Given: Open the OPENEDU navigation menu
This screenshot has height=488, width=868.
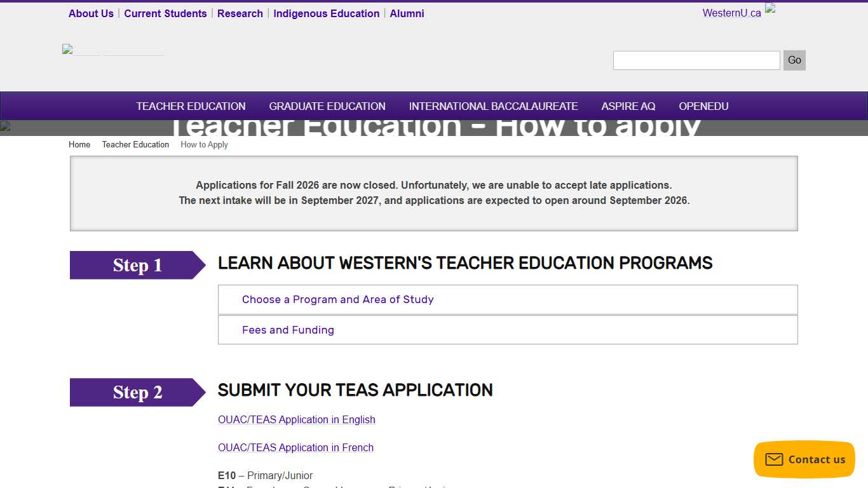Looking at the screenshot, I should point(703,106).
